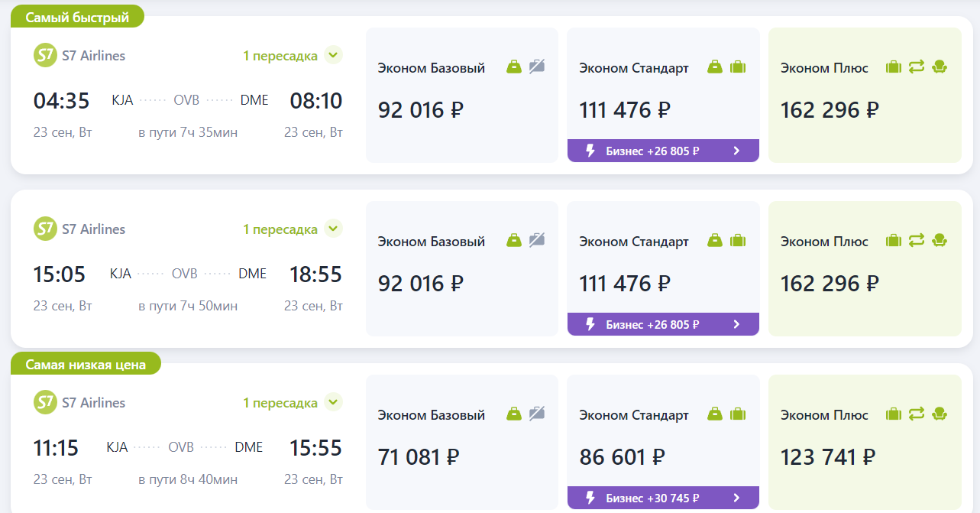The height and width of the screenshot is (513, 980).
Task: Click the seat selection icon on 15:05 Эконом Плюс
Action: (940, 241)
